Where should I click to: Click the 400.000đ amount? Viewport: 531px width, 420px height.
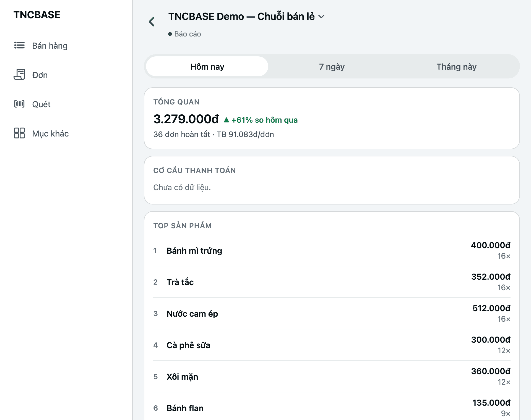[x=491, y=245]
